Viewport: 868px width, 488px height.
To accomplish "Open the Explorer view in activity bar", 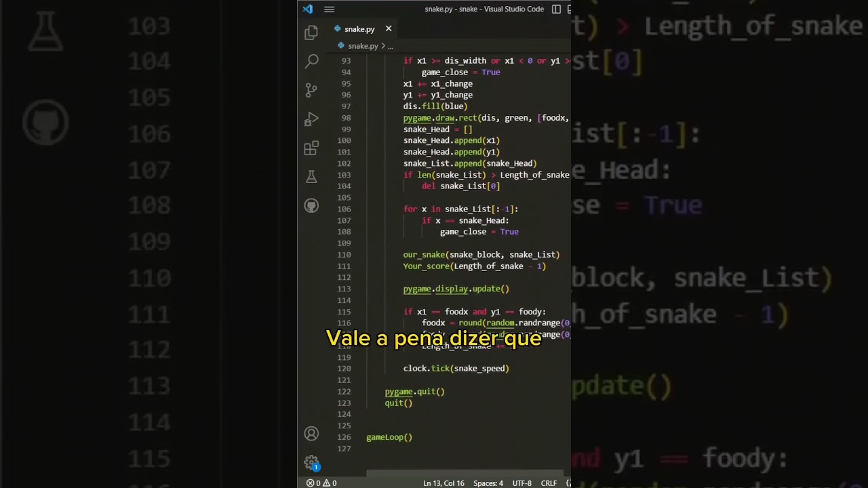I will pyautogui.click(x=311, y=32).
